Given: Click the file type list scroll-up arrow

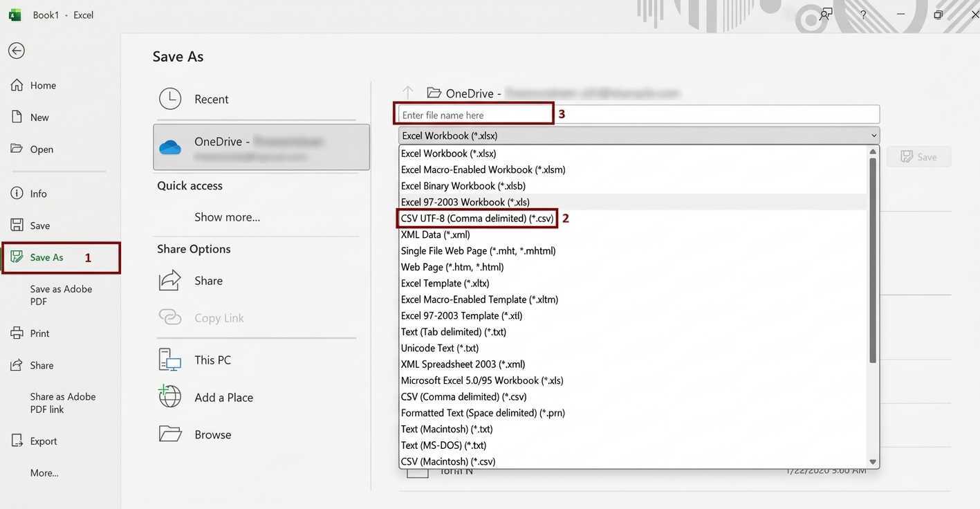Looking at the screenshot, I should pos(873,152).
